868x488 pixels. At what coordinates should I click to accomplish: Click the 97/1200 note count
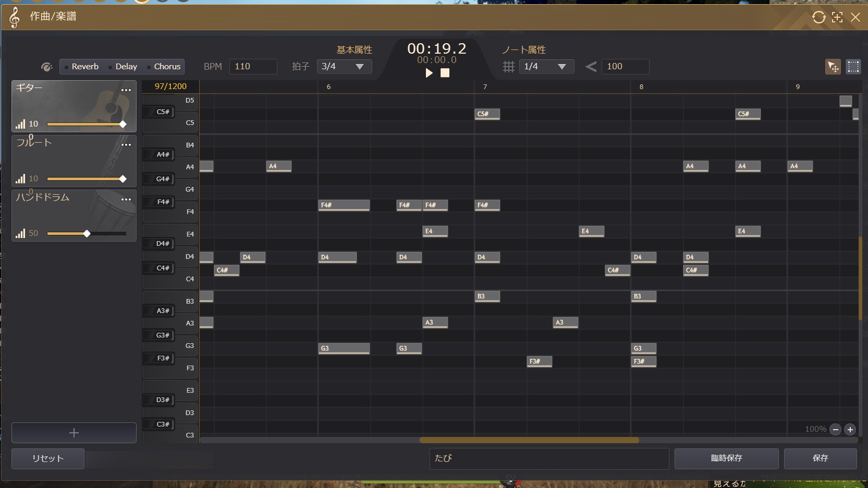point(170,86)
